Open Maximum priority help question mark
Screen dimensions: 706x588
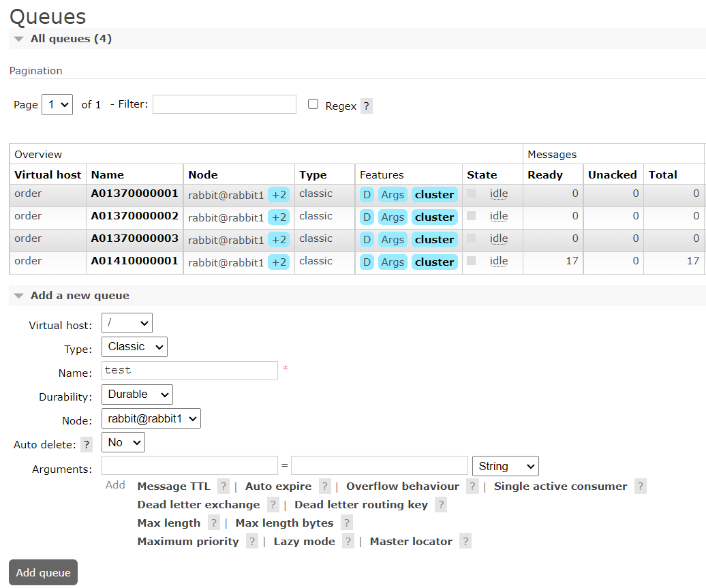click(x=252, y=542)
